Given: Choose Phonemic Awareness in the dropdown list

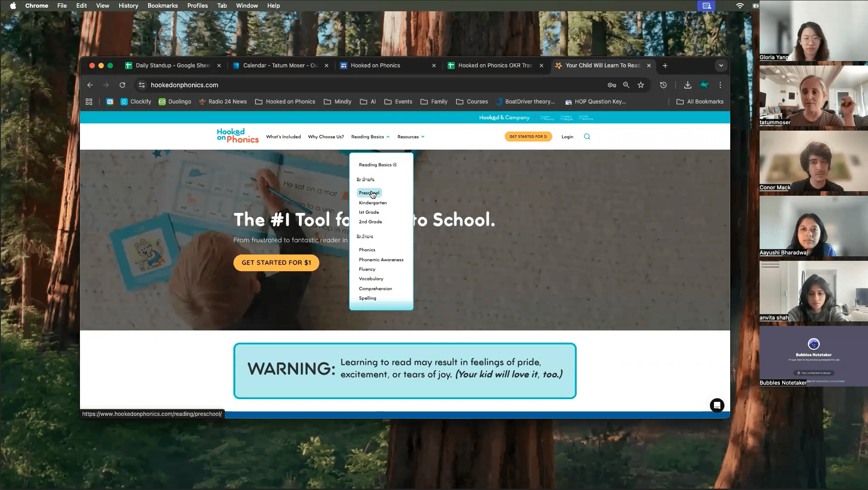Looking at the screenshot, I should click(381, 259).
